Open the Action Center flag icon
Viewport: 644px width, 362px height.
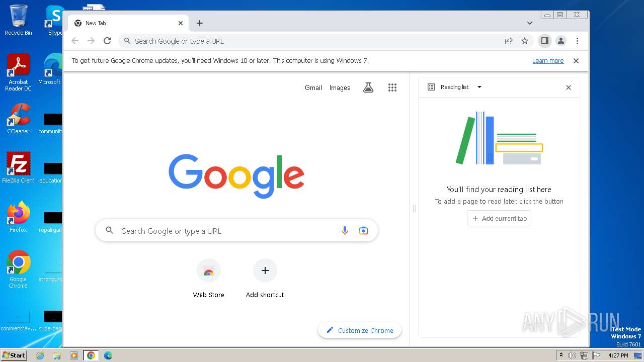point(596,355)
